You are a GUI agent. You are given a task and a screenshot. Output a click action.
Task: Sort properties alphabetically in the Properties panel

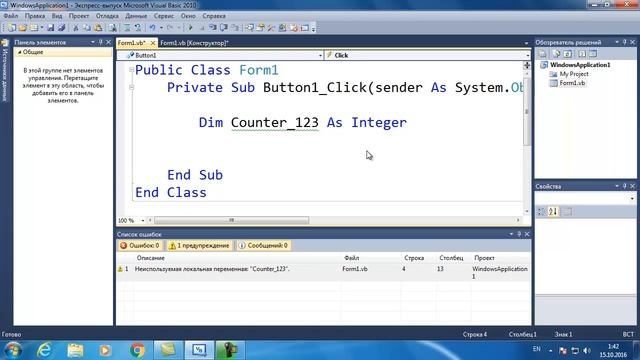(553, 211)
